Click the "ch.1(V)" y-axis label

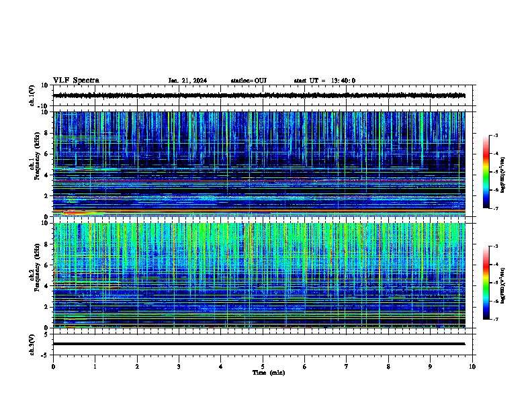coord(32,95)
